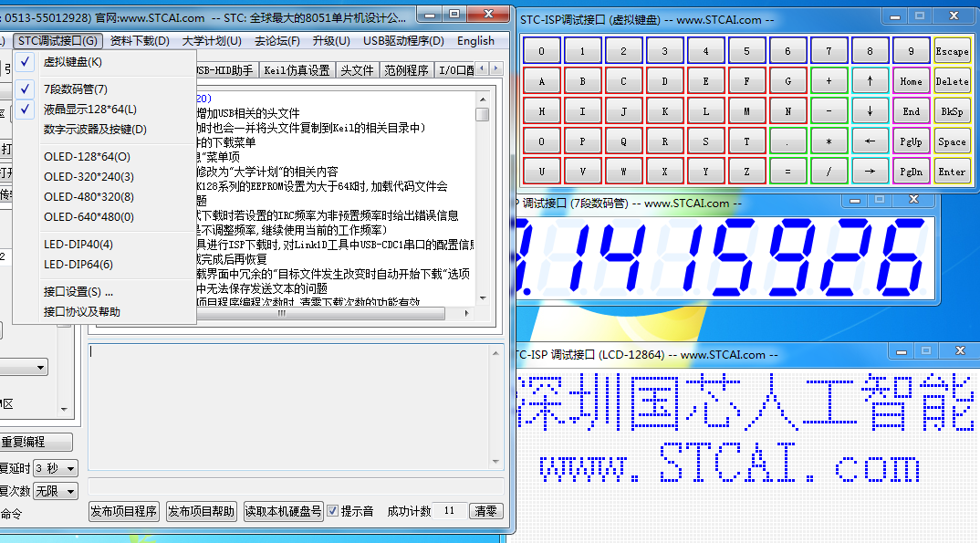Click the changelog vertical scrollbar thumb
Viewport: 980px width, 543px height.
[x=482, y=114]
